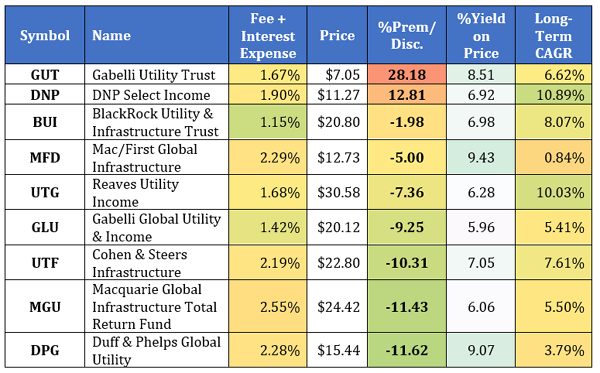
Task: Select the Gabelli Global Utility & Income cell
Action: [x=157, y=227]
